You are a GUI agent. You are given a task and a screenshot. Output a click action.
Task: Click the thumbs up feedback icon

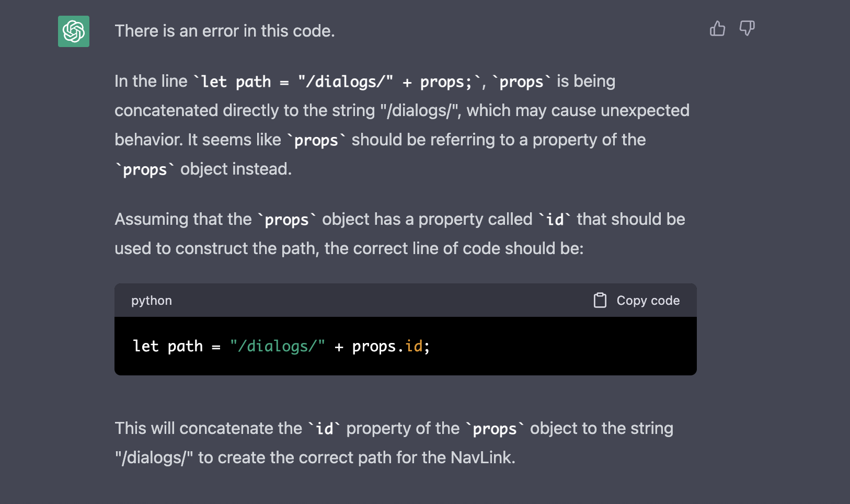click(x=717, y=28)
